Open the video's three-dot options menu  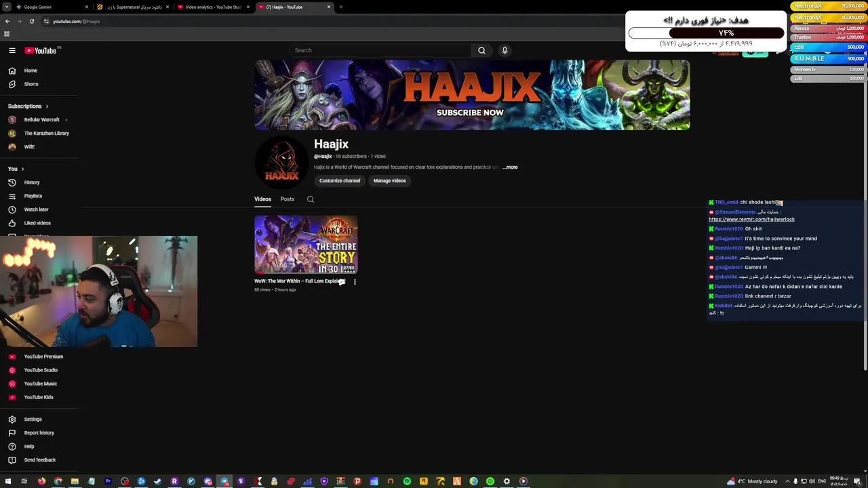pyautogui.click(x=355, y=282)
